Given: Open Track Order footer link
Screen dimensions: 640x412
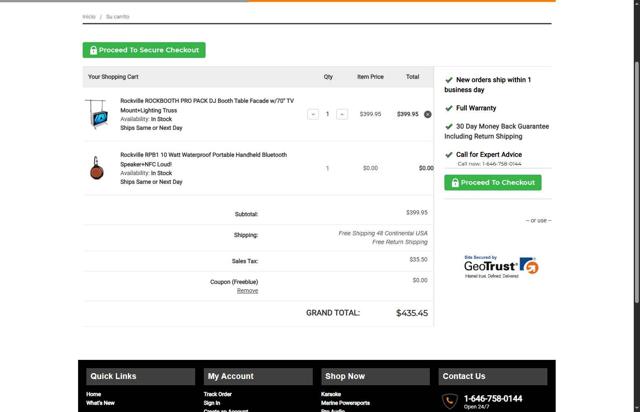Looking at the screenshot, I should coord(218,394).
